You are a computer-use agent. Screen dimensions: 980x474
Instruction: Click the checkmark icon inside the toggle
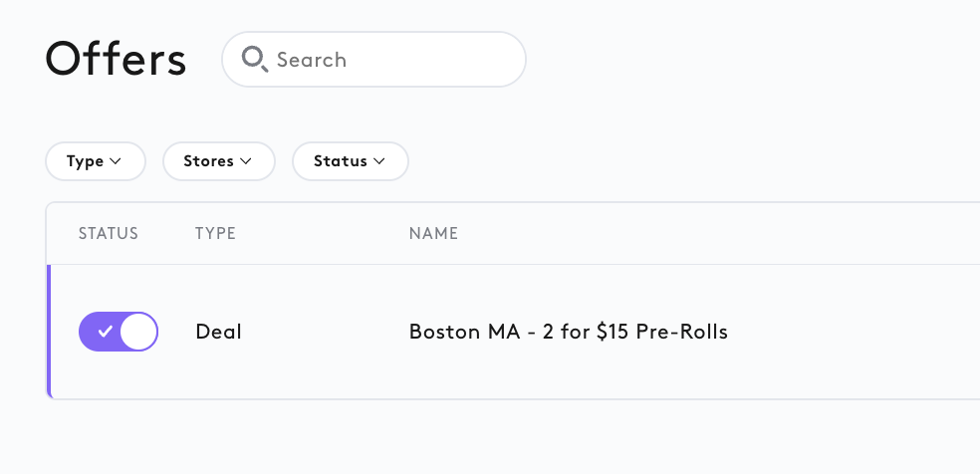(105, 332)
